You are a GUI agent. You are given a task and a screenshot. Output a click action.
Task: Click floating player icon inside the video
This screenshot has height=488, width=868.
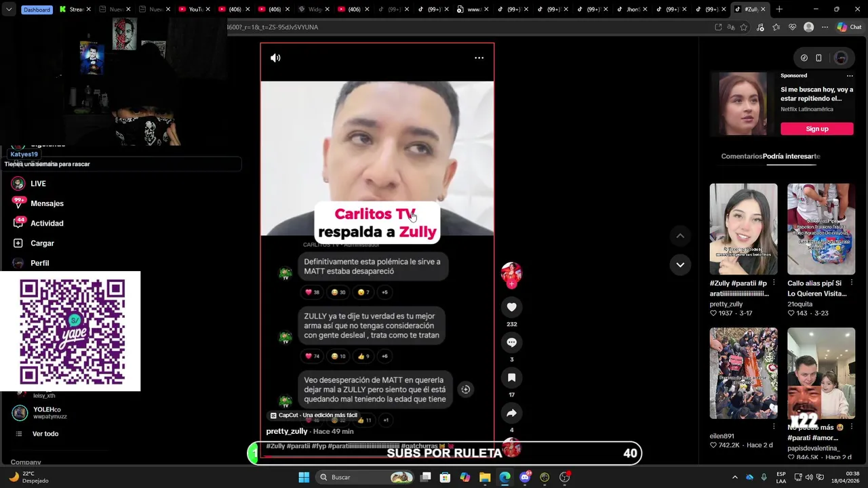click(465, 389)
